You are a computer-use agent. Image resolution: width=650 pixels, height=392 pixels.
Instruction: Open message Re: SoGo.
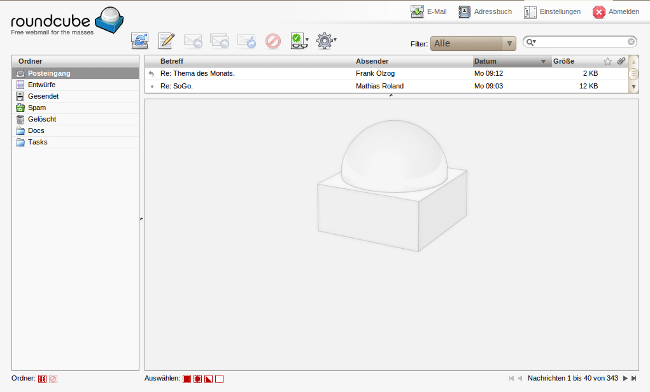click(177, 86)
